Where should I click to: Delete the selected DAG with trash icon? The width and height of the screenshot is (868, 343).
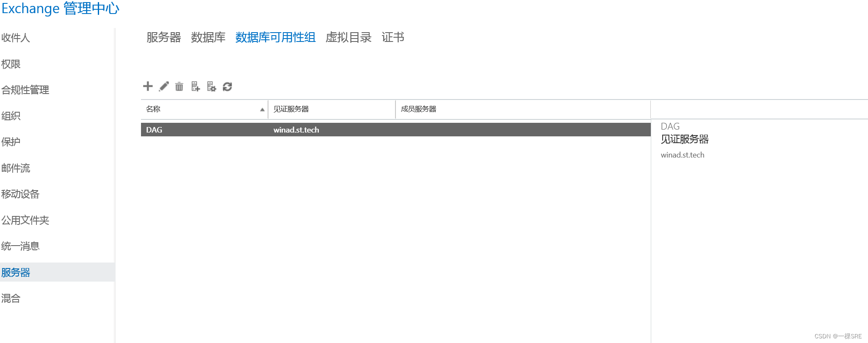180,86
